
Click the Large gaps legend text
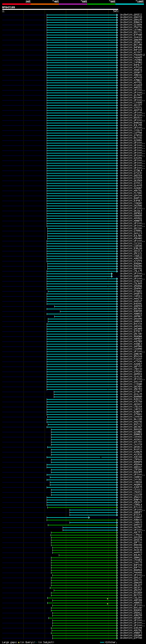[28, 642]
